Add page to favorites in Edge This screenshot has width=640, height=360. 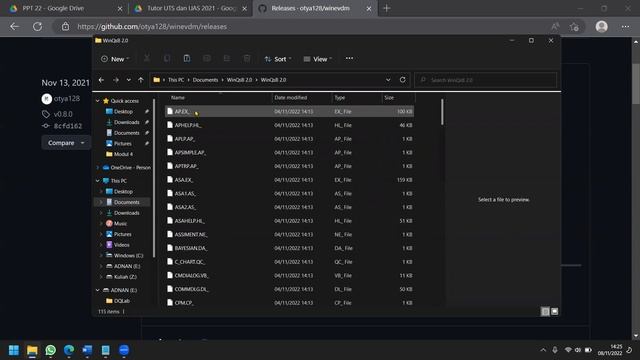pyautogui.click(x=575, y=27)
